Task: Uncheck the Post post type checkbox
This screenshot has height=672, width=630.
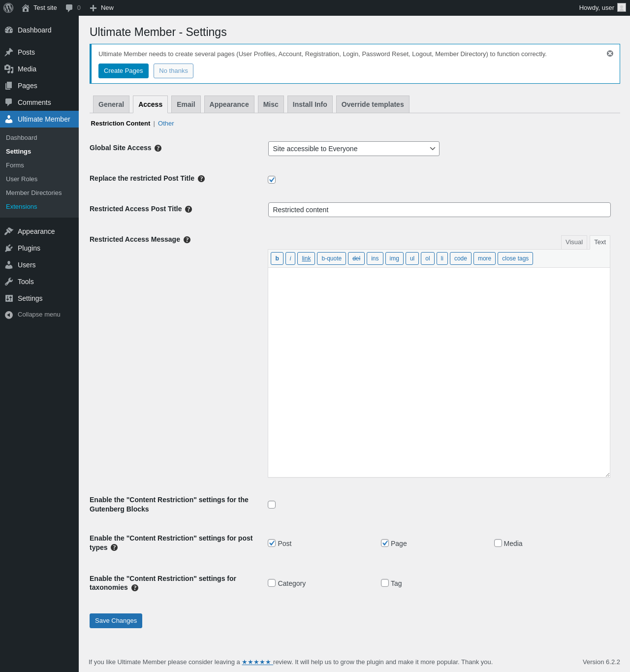Action: tap(272, 543)
